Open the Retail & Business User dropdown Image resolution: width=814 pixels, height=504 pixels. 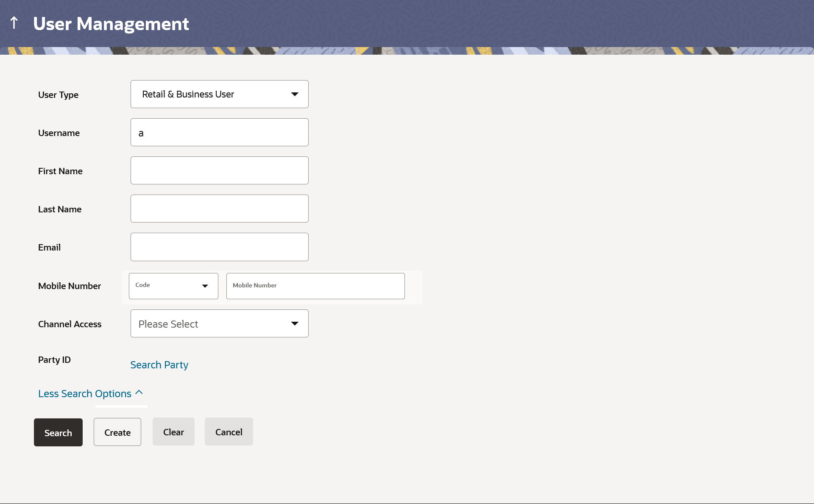(219, 94)
